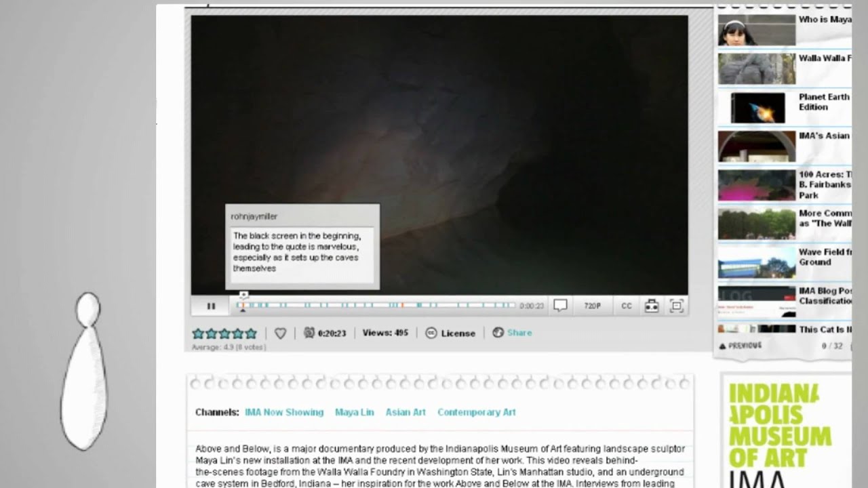The width and height of the screenshot is (868, 488).
Task: Toggle closed captions CC button
Action: click(627, 306)
